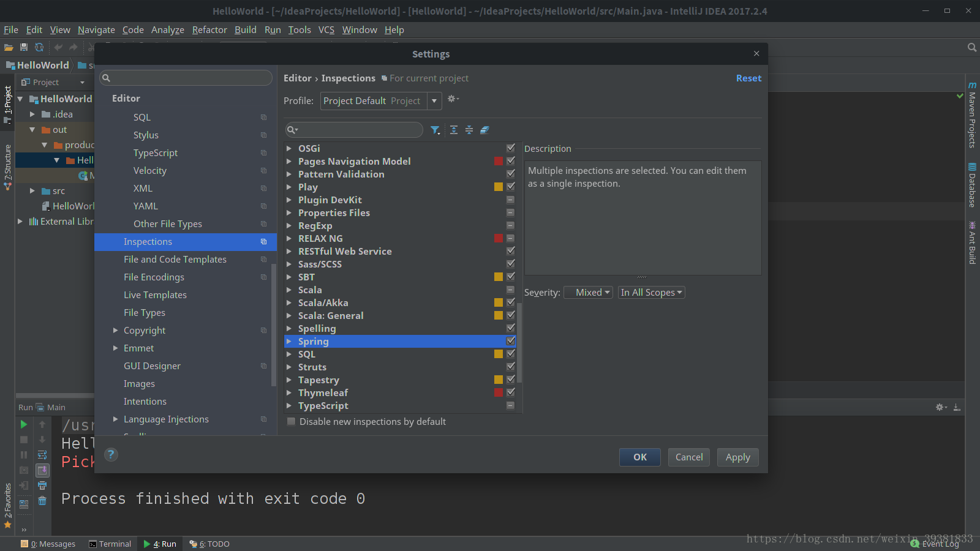Click the Expand All icon above inspections
The height and width of the screenshot is (551, 980).
click(454, 130)
